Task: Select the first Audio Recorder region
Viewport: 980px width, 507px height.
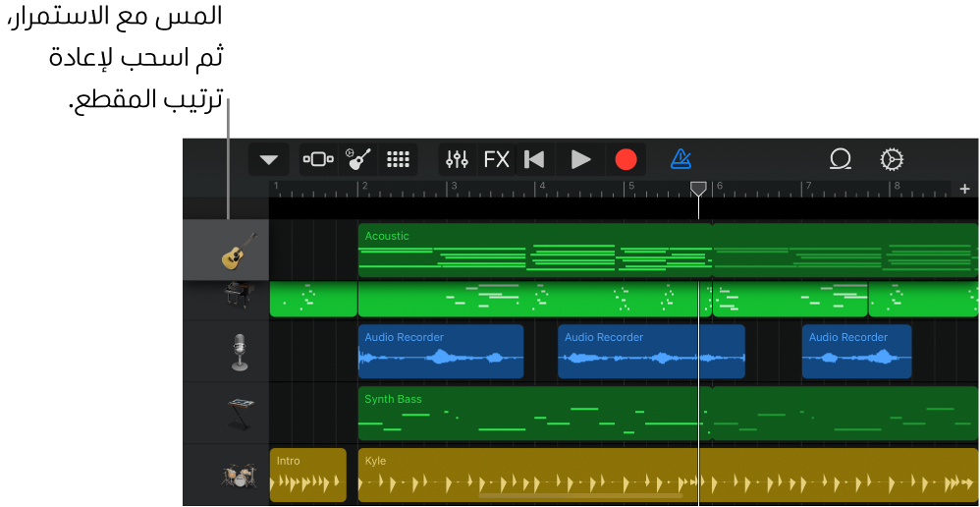Action: coord(441,352)
